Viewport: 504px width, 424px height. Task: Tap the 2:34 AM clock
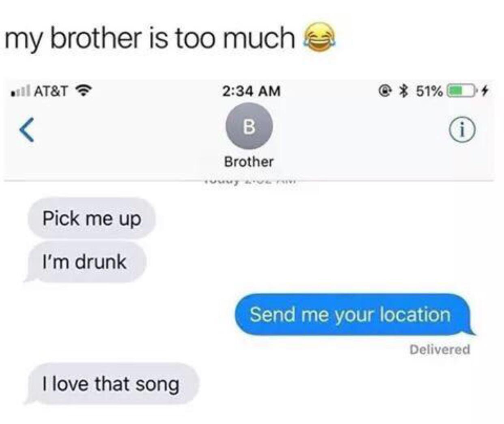click(x=251, y=90)
